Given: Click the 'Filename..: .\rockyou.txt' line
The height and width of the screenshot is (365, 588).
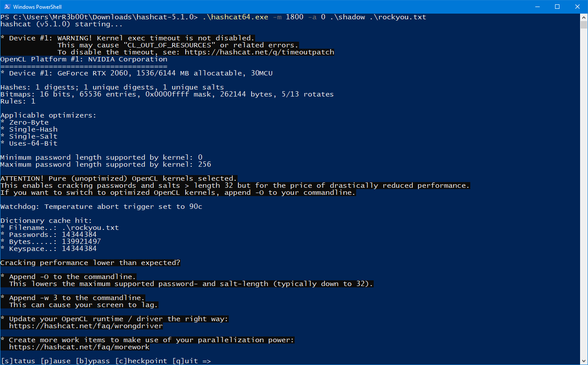Looking at the screenshot, I should [x=60, y=228].
